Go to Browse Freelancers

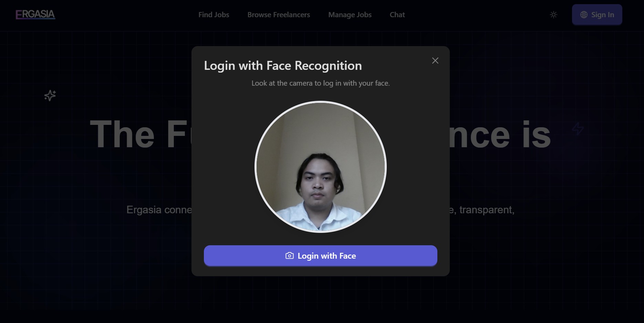pos(279,15)
